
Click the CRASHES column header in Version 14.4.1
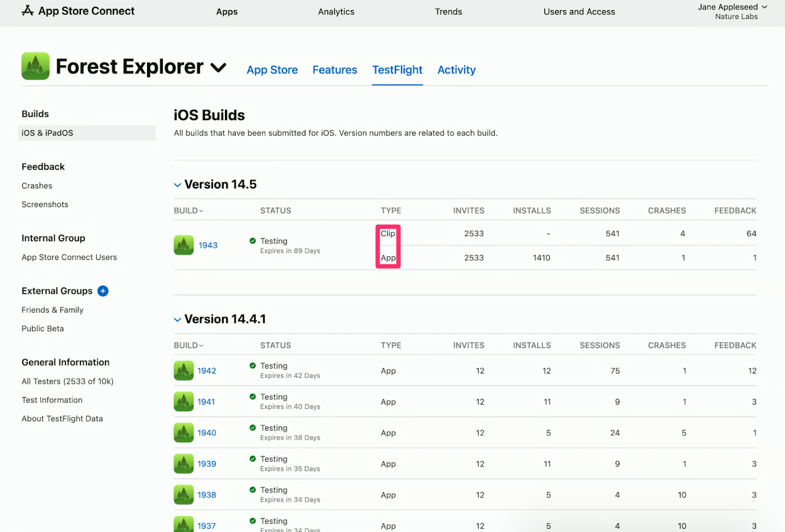667,345
